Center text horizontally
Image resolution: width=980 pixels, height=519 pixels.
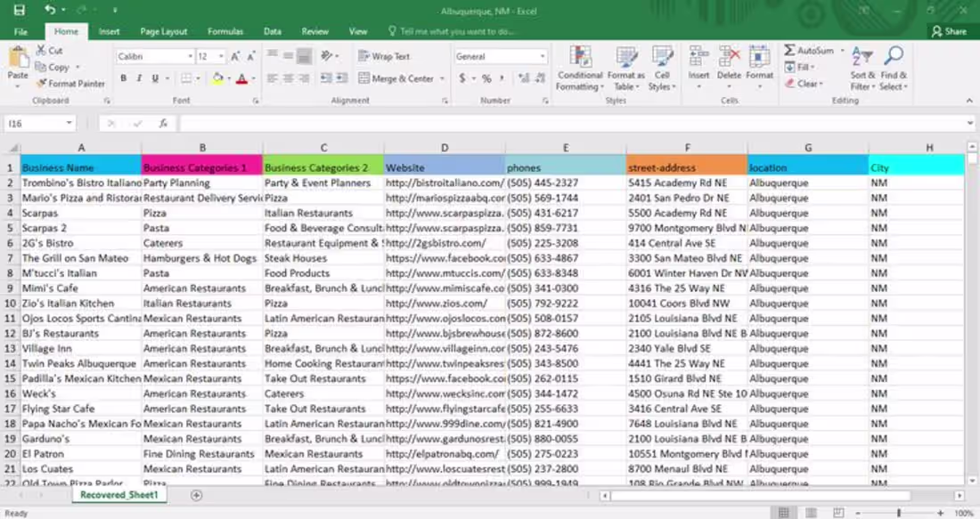point(288,78)
